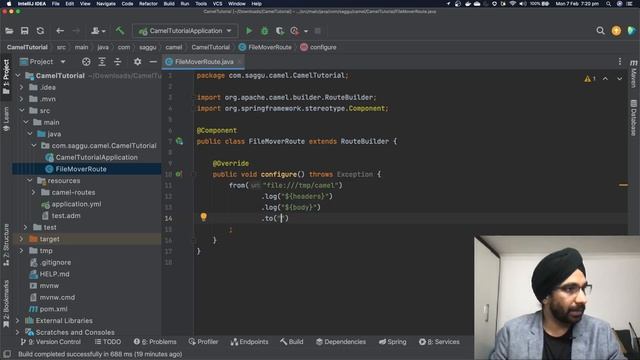
Task: Click the Profiler run icon in toolbar
Action: point(295,31)
